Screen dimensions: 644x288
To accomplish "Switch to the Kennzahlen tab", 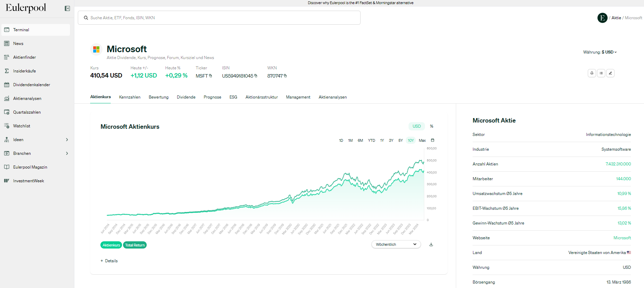I will [x=130, y=97].
